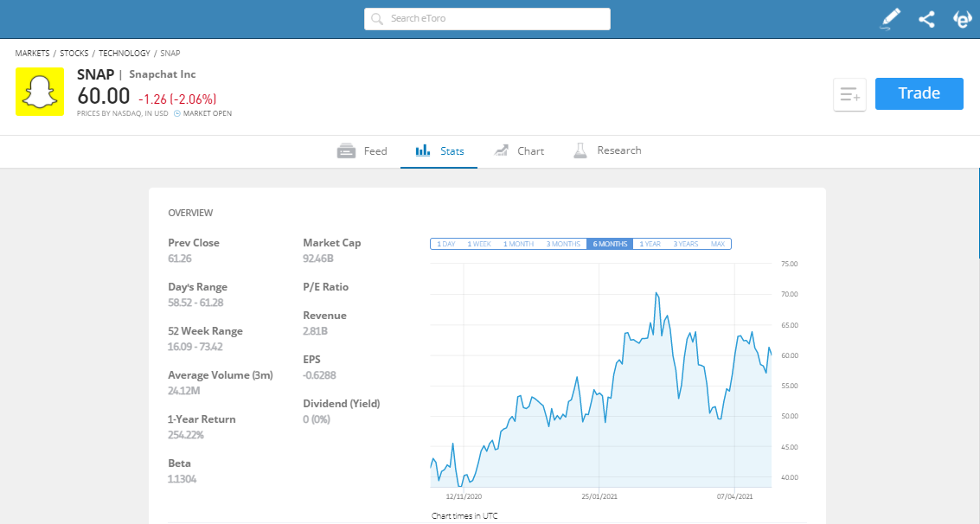
Task: Select 6 MONTHS chart range
Action: click(x=610, y=244)
